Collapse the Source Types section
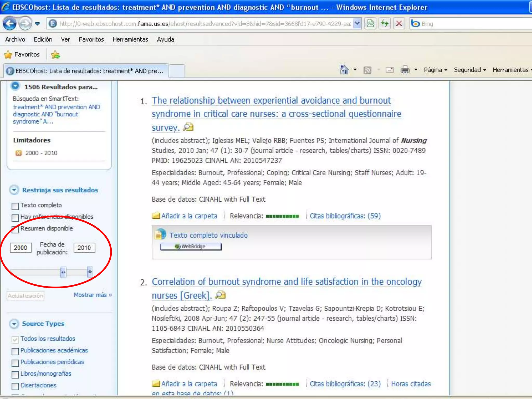532x399 pixels. point(14,324)
